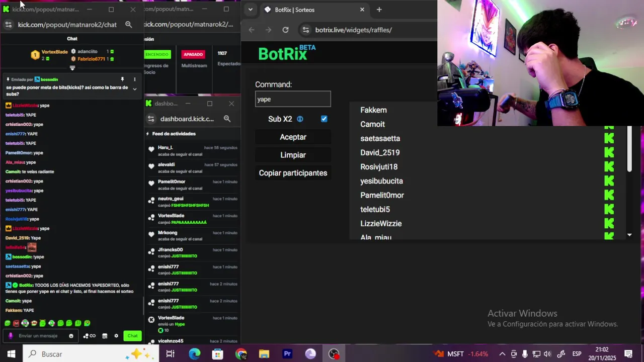644x362 pixels.
Task: Click the first green emote in quick emote row
Action: click(8, 323)
